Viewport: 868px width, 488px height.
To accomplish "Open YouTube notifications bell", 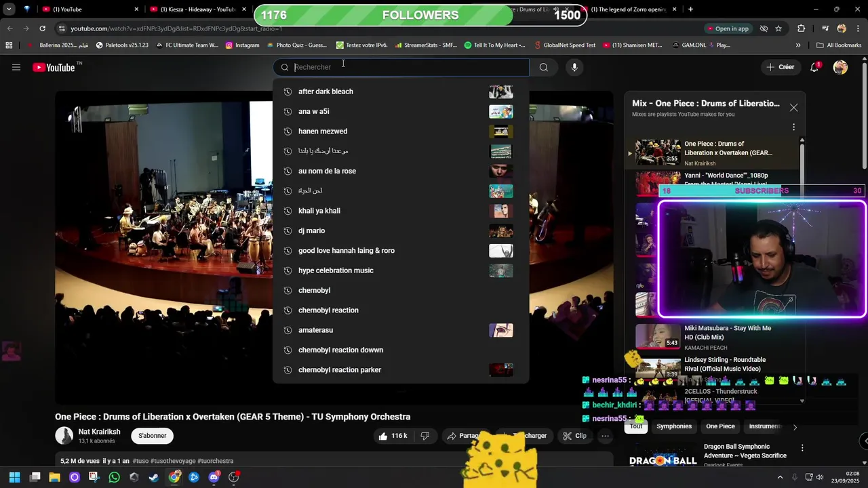I will pyautogui.click(x=814, y=67).
